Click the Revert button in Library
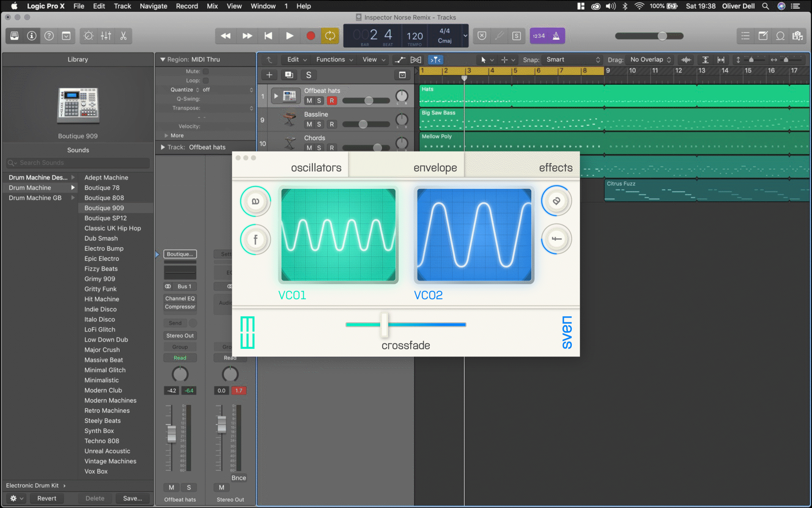The width and height of the screenshot is (812, 508). point(47,498)
